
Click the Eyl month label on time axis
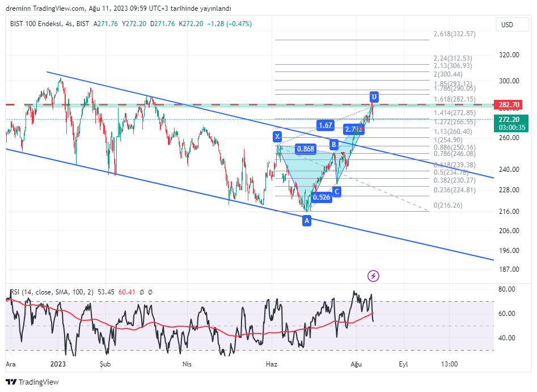[403, 364]
